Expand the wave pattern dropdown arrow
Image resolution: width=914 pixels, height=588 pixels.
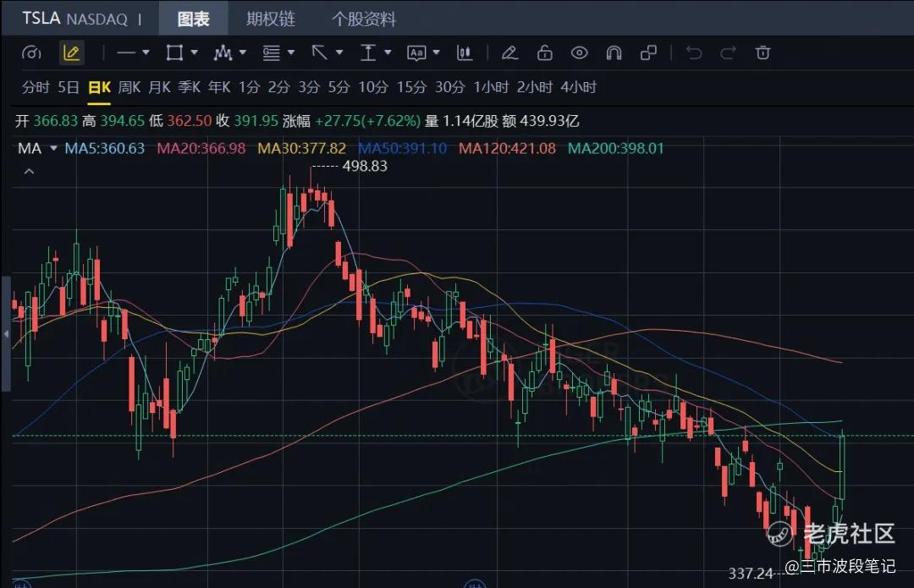(243, 53)
